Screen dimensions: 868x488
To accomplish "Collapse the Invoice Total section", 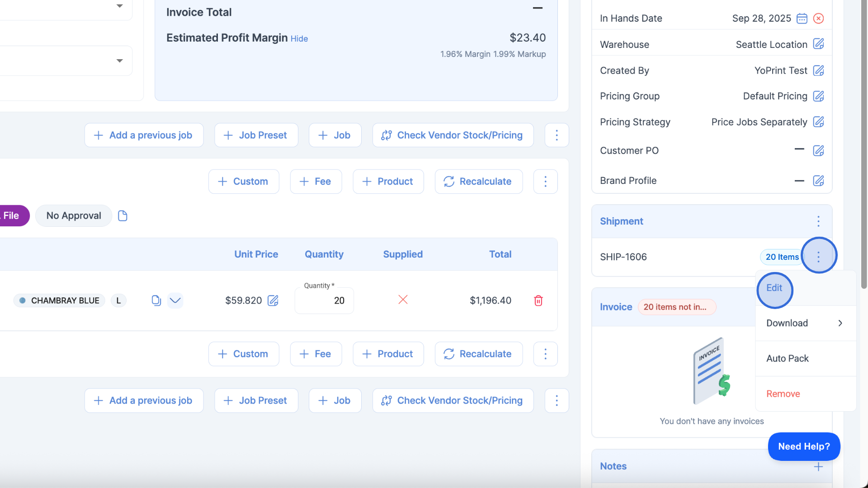I will pos(538,8).
